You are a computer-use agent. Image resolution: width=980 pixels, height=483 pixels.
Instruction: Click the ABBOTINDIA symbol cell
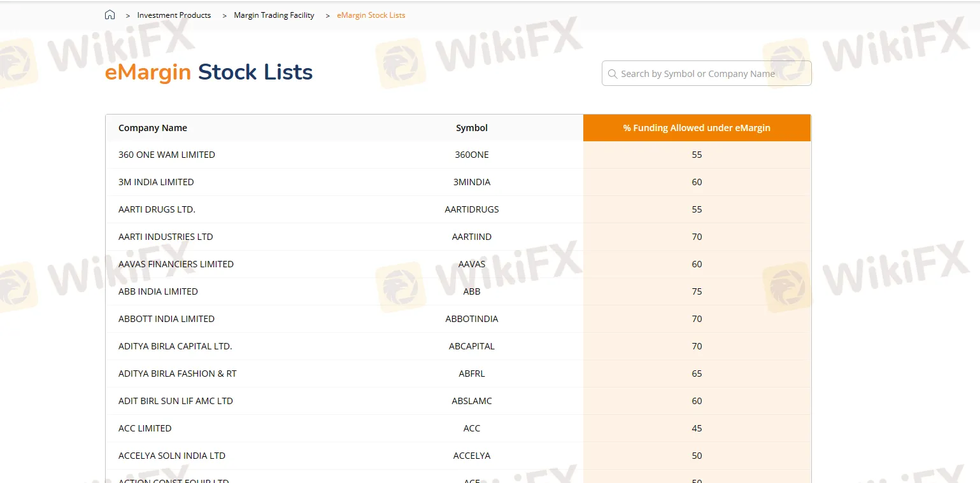pyautogui.click(x=471, y=319)
